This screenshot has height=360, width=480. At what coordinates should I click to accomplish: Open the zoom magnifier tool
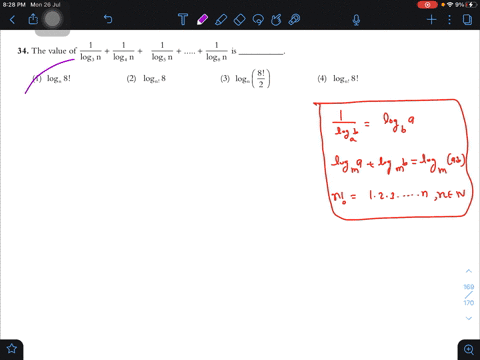(x=469, y=349)
